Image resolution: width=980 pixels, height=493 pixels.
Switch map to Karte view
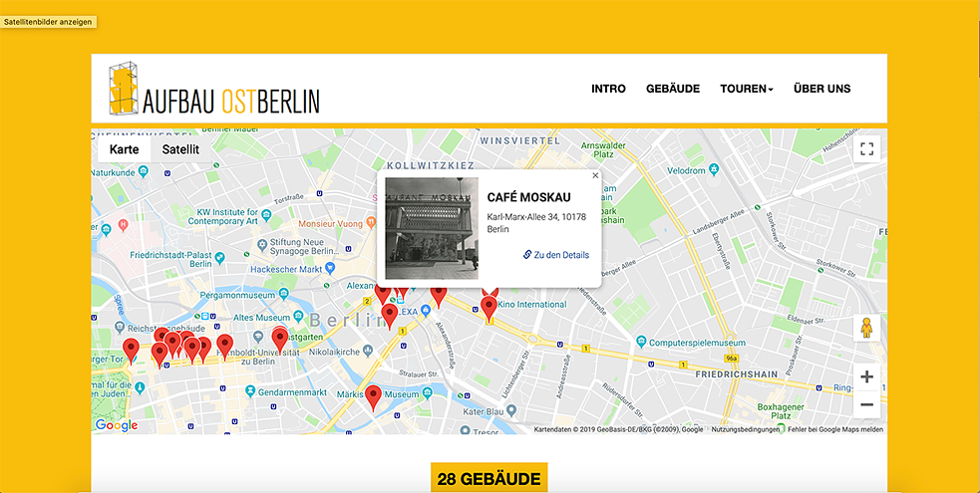[124, 149]
